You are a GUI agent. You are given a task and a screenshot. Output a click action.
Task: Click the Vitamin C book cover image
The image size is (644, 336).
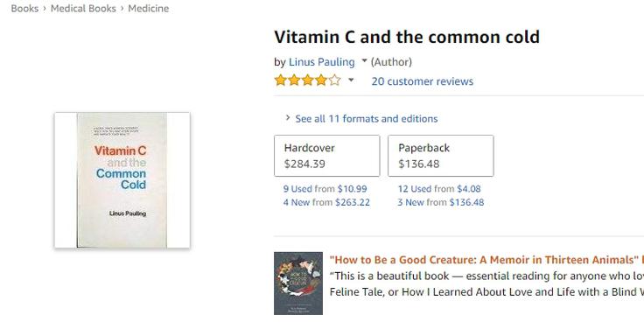122,180
